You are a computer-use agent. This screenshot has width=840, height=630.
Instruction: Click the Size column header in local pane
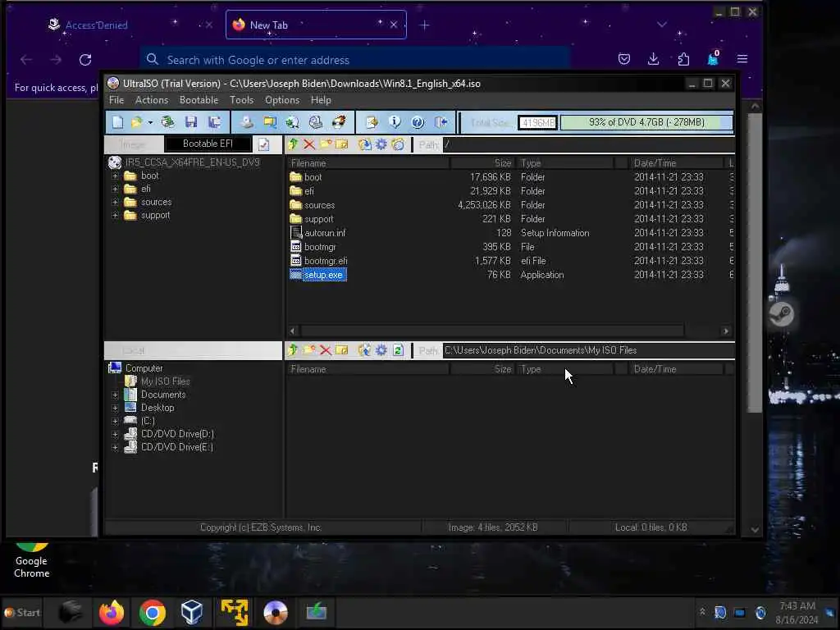(x=482, y=369)
